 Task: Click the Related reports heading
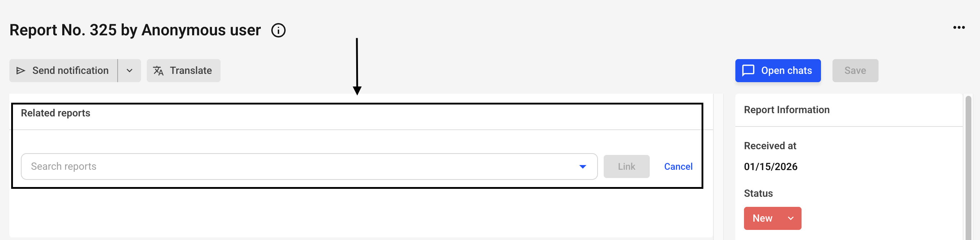tap(55, 113)
